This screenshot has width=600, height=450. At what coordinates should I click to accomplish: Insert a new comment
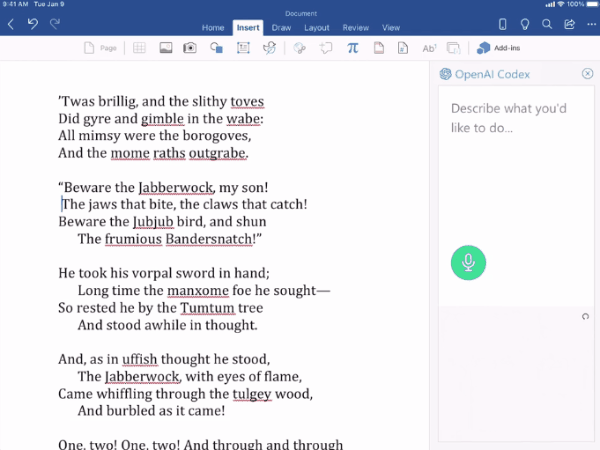[x=326, y=48]
